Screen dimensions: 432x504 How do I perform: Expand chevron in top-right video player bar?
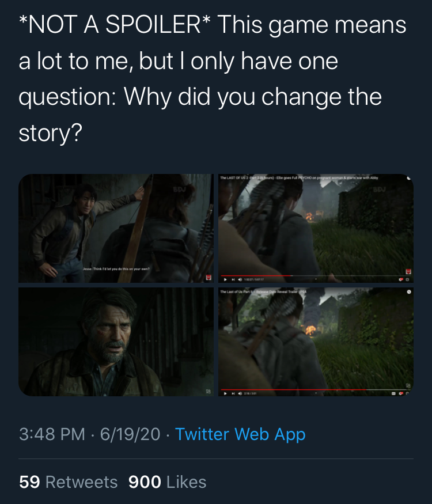(316, 279)
